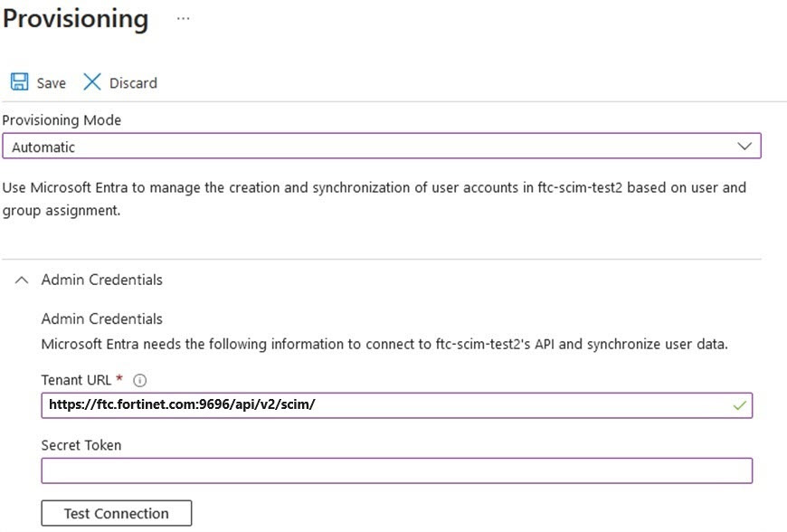
Task: Click the Admin Credentials subheading above the API description
Action: point(101,318)
